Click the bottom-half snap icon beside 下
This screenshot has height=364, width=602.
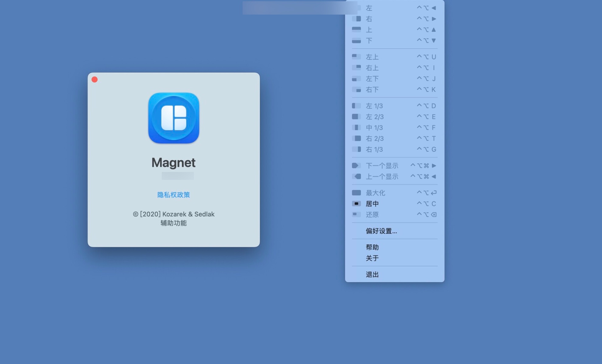coord(356,40)
